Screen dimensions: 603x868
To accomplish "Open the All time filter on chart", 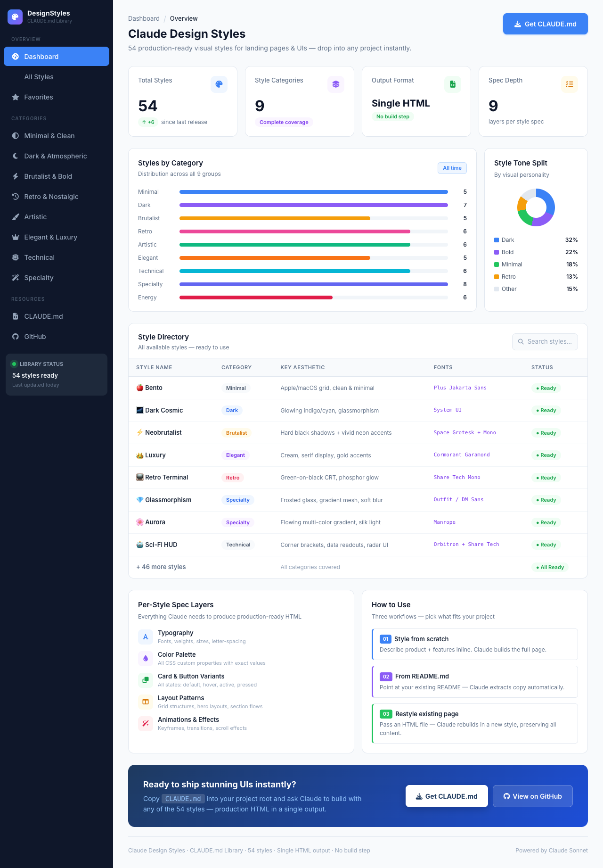I will (x=452, y=168).
